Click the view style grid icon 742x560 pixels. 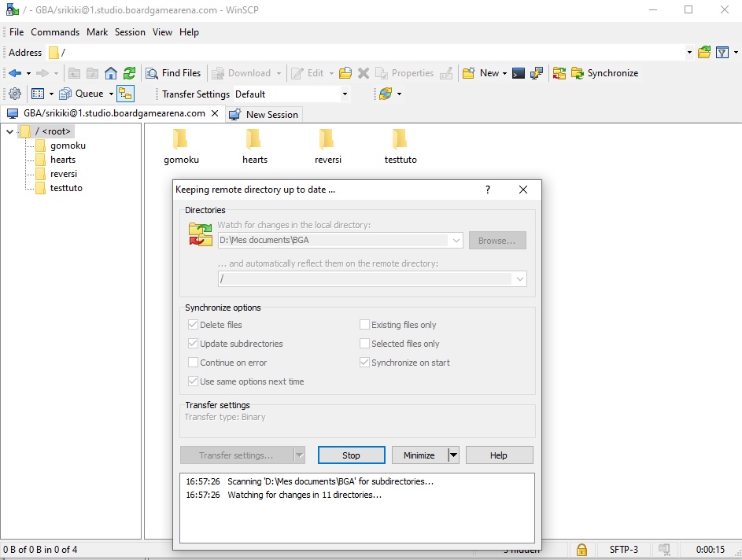click(x=38, y=94)
